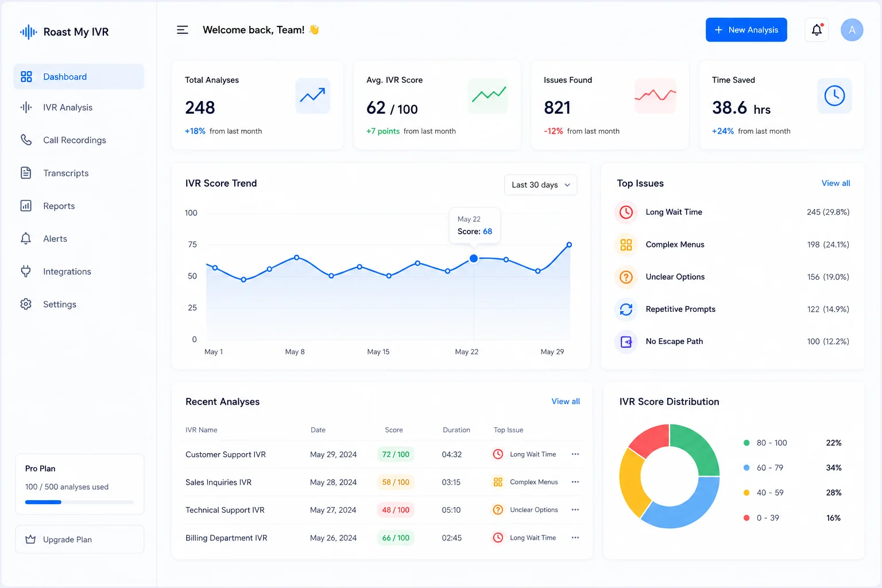Open Transcripts in the sidebar
The width and height of the screenshot is (882, 588).
(x=79, y=173)
